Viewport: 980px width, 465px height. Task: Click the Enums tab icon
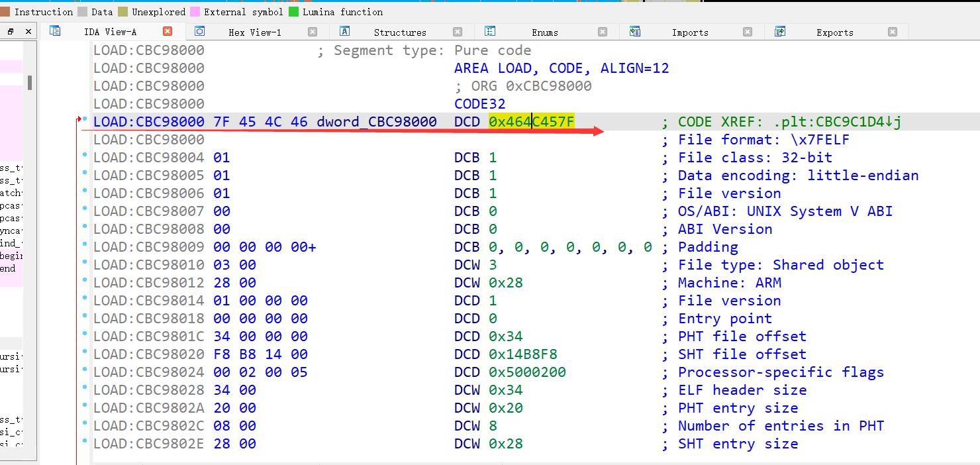pyautogui.click(x=490, y=31)
